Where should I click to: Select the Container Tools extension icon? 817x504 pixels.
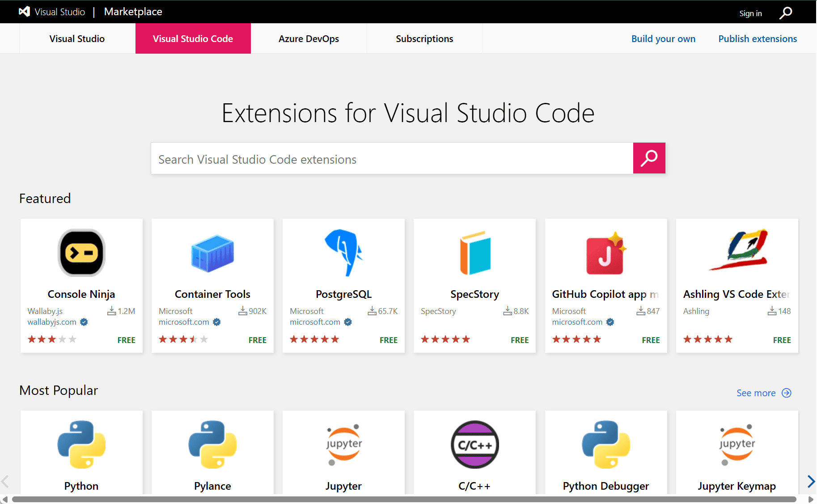pyautogui.click(x=212, y=253)
